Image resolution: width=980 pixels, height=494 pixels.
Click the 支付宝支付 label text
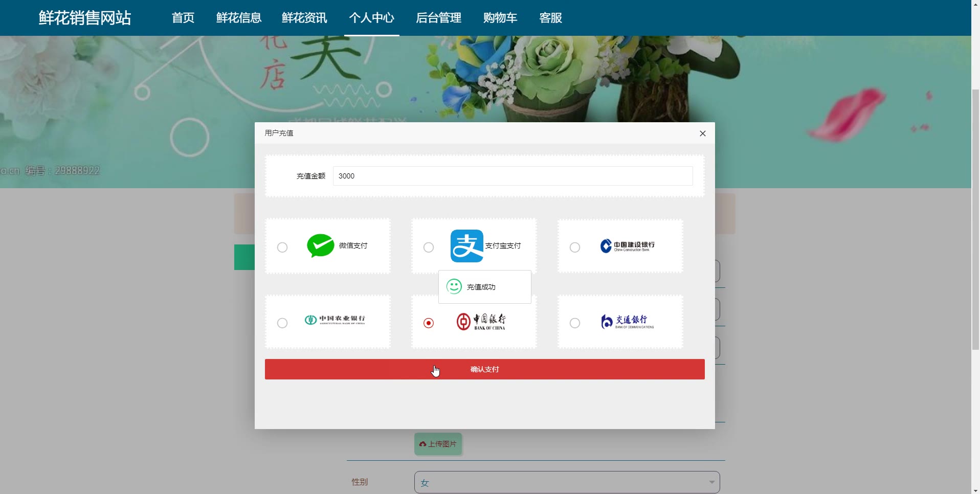coord(503,246)
